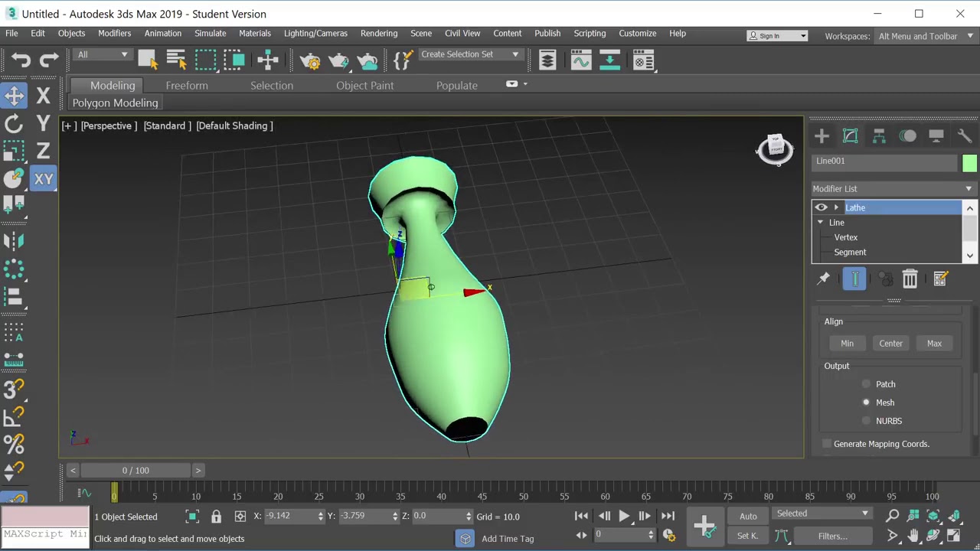Open the Create panel plus icon
Viewport: 980px width, 551px height.
(822, 136)
